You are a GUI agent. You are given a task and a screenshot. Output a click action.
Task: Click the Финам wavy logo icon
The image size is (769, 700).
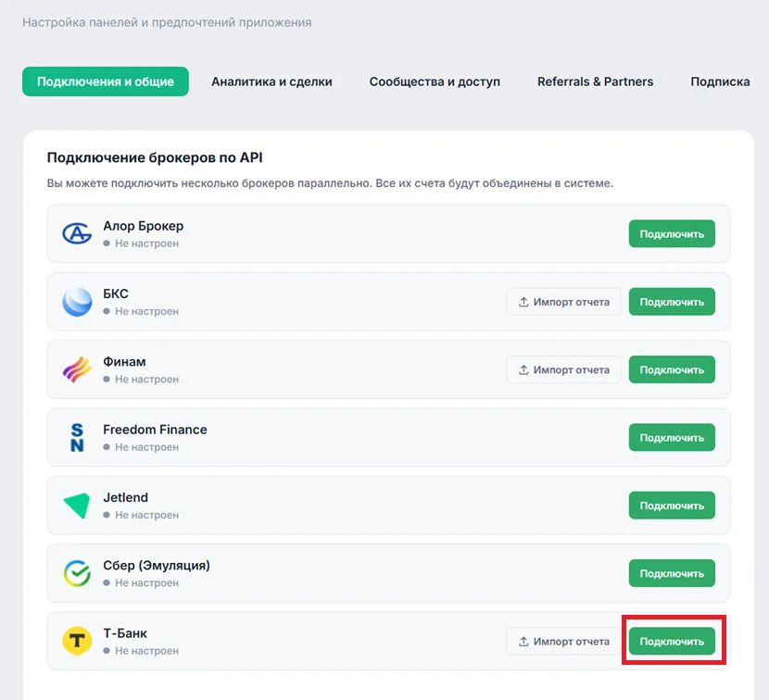(x=77, y=369)
